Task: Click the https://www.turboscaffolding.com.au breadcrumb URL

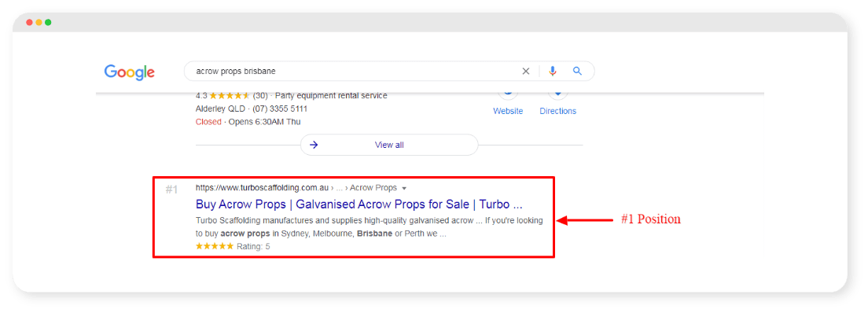Action: [x=263, y=188]
